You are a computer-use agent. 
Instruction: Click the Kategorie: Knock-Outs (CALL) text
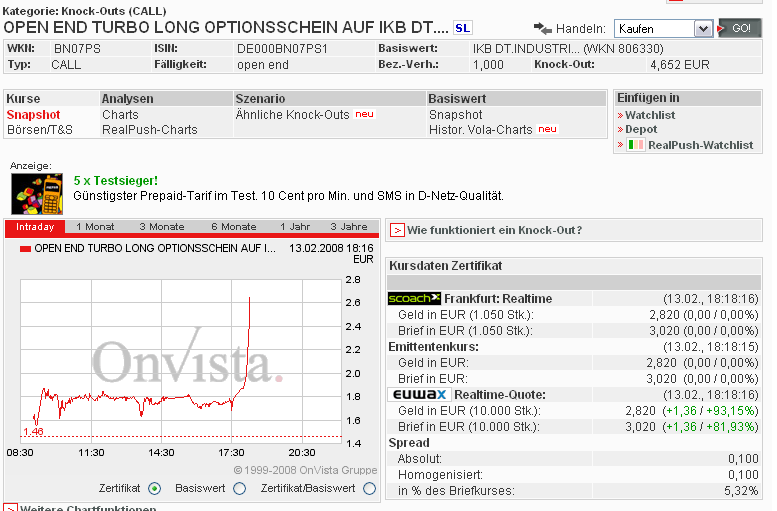pyautogui.click(x=84, y=11)
